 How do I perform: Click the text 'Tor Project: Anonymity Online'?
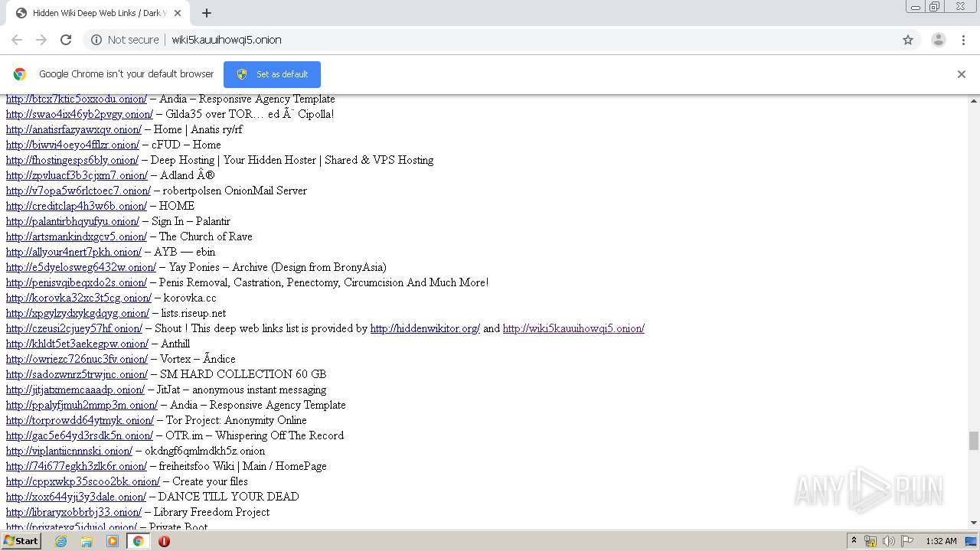click(x=237, y=420)
